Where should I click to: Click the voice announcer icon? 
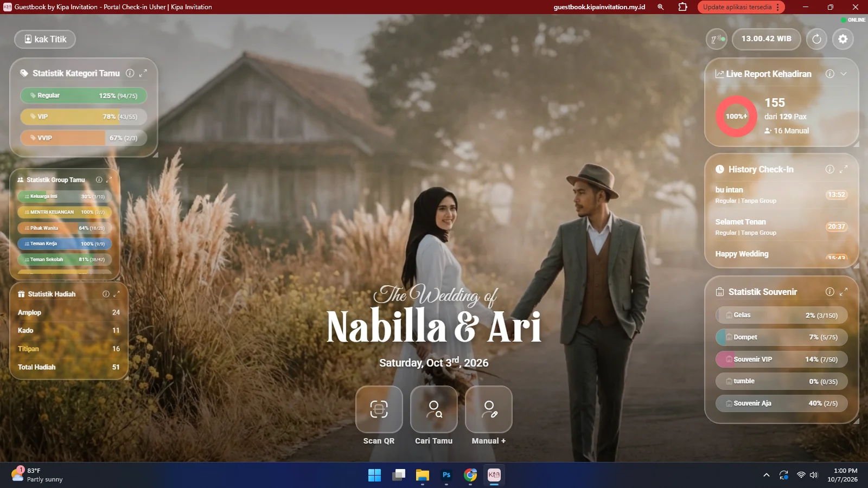717,39
